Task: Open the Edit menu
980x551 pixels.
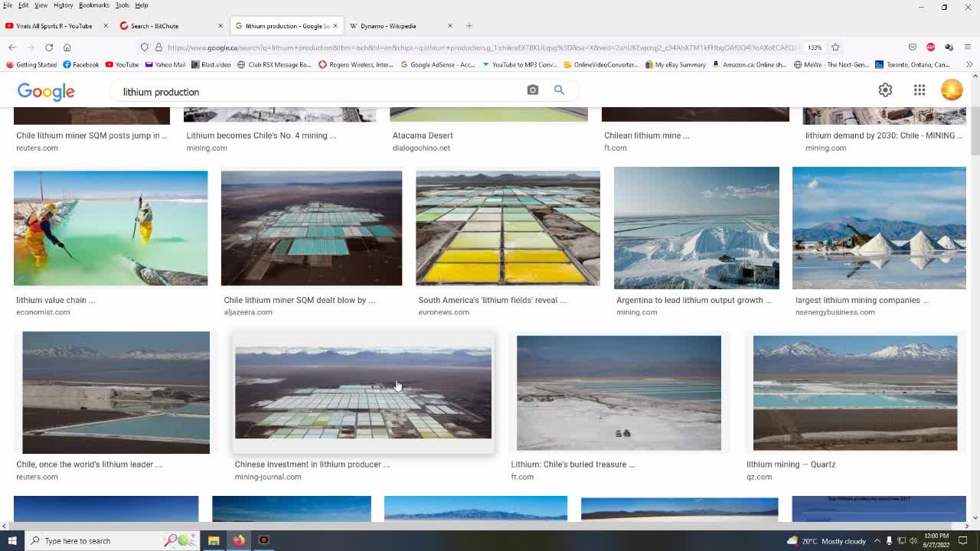Action: [x=24, y=5]
